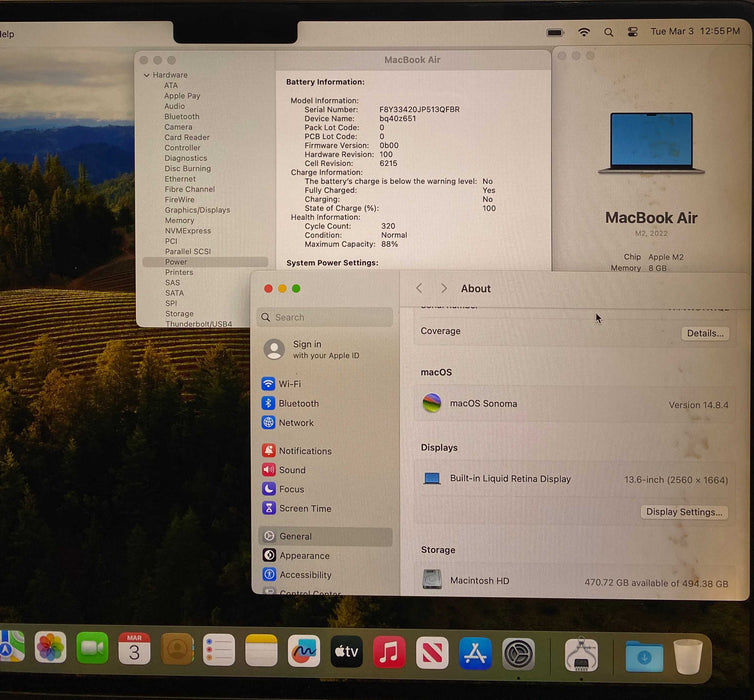
Task: Open the Help menu
Action: click(x=7, y=34)
